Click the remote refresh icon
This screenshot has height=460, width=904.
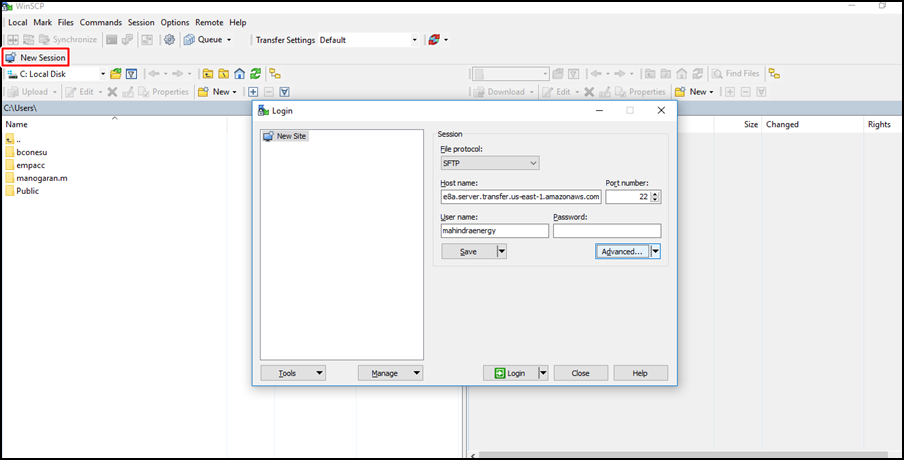[698, 74]
